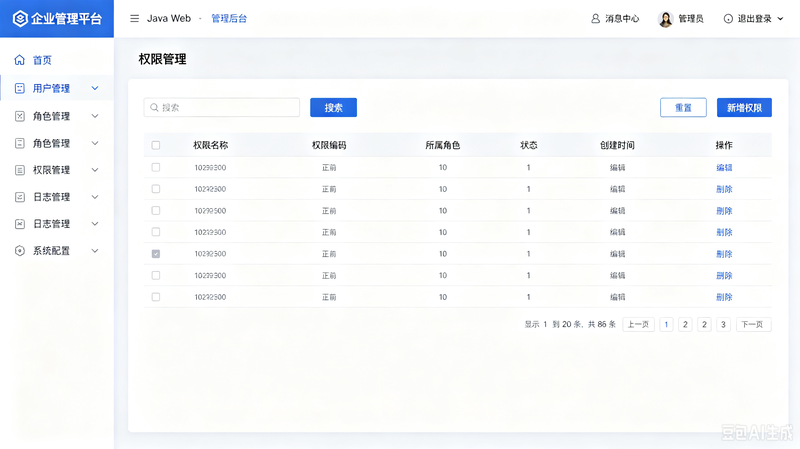The image size is (800, 449).
Task: Expand the chevron of 角色管理 just below 用户管理
Action: click(x=95, y=116)
